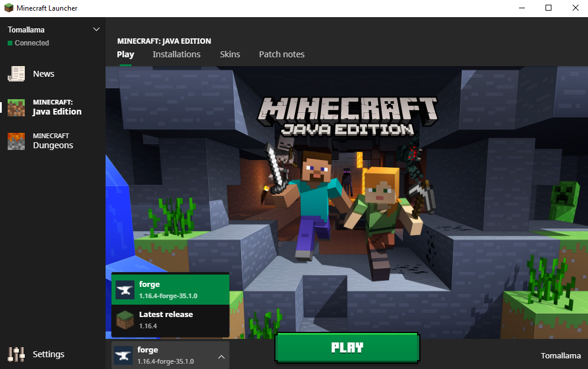Click the Tomallama username at bottom right
Image resolution: width=588 pixels, height=369 pixels.
tap(561, 355)
